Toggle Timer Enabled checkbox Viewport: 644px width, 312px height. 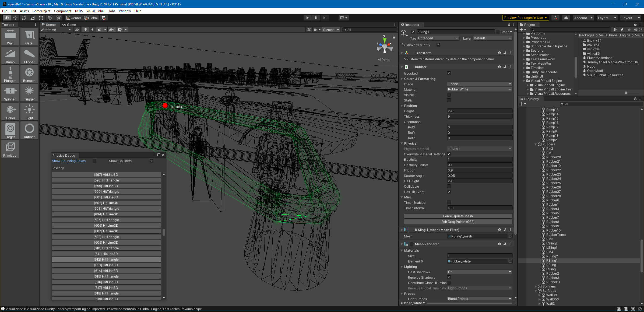click(x=449, y=202)
